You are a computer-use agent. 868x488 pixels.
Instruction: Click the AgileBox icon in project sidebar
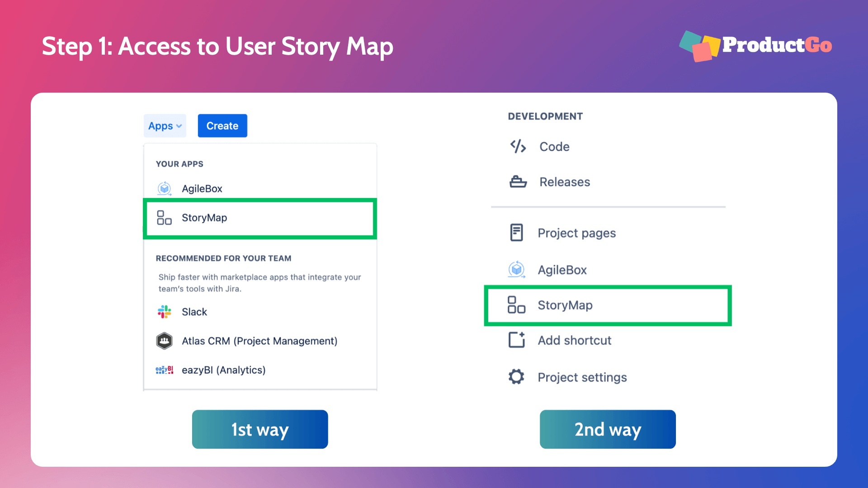click(516, 270)
